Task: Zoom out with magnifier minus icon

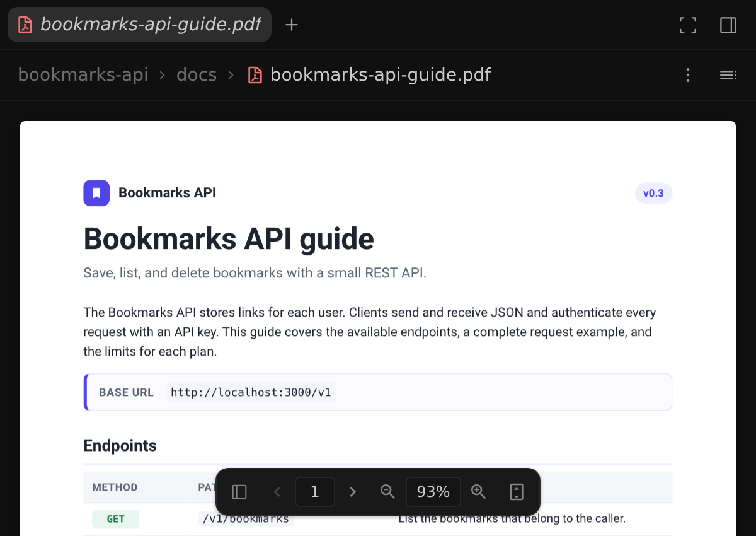Action: click(x=388, y=492)
